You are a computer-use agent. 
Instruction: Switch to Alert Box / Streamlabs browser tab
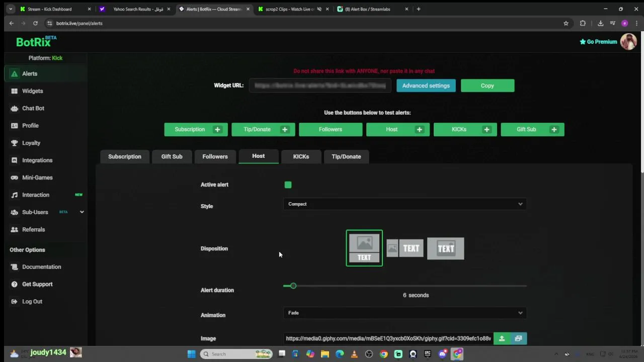pos(373,9)
